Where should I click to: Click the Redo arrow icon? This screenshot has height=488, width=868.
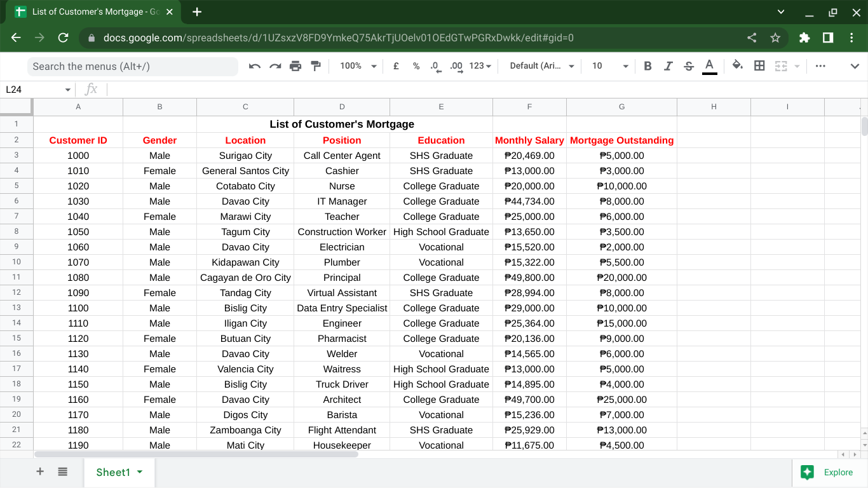click(275, 66)
